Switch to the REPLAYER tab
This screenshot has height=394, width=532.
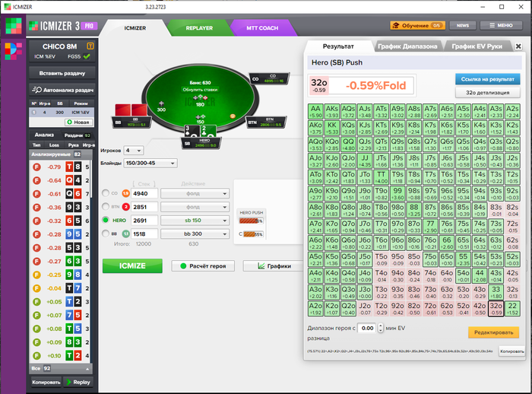199,28
